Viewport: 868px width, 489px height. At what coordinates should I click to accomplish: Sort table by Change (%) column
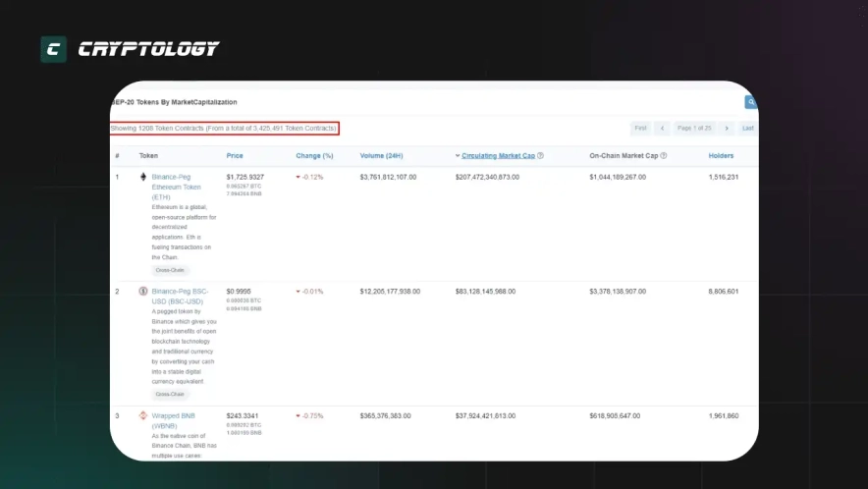coord(314,155)
